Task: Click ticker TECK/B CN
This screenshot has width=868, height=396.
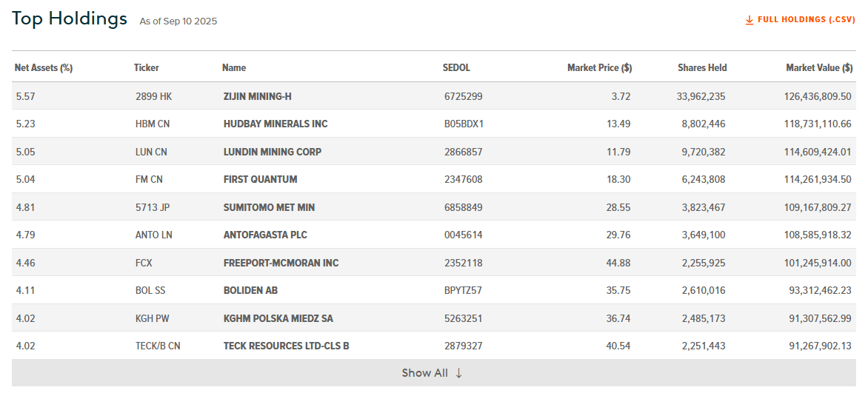Action: point(158,346)
